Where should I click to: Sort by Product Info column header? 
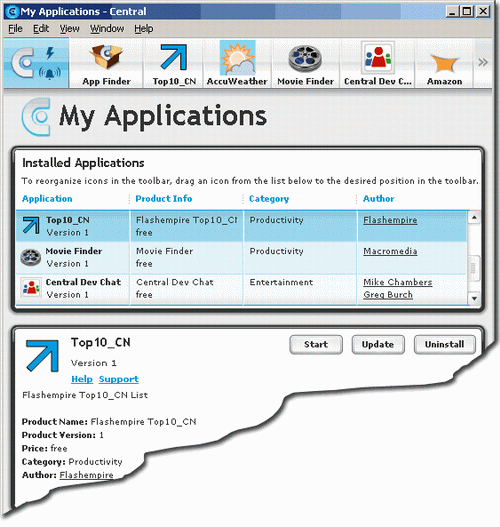164,199
